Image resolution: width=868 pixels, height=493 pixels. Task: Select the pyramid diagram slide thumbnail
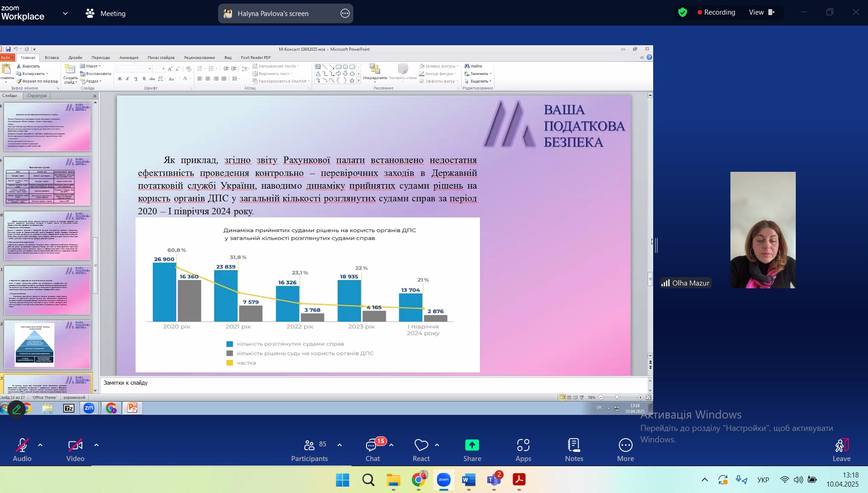click(48, 344)
